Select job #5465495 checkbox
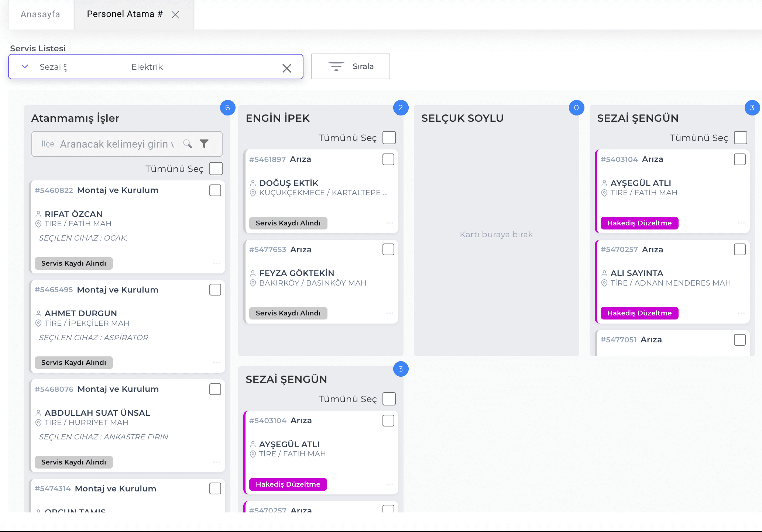Viewport: 762px width, 532px height. point(215,290)
